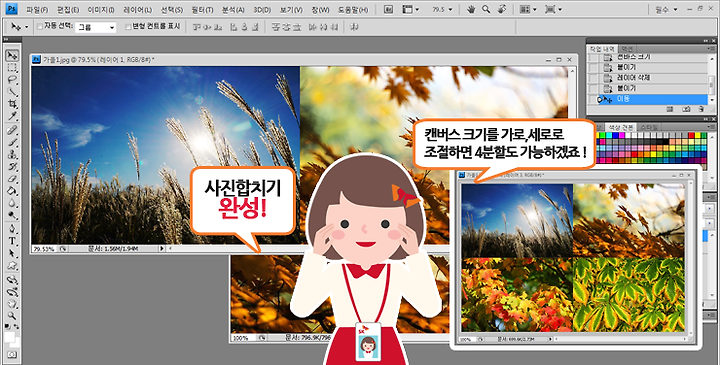Image resolution: width=720 pixels, height=365 pixels.
Task: Select the History Brush tool
Action: click(12, 166)
